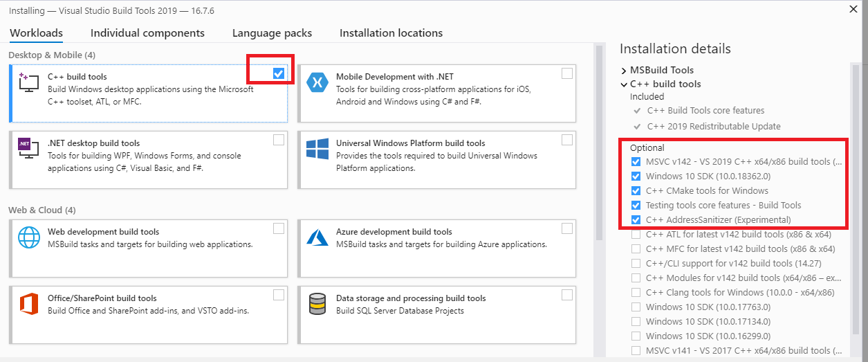
Task: Enable the .NET desktop build tools checkbox
Action: pyautogui.click(x=279, y=140)
